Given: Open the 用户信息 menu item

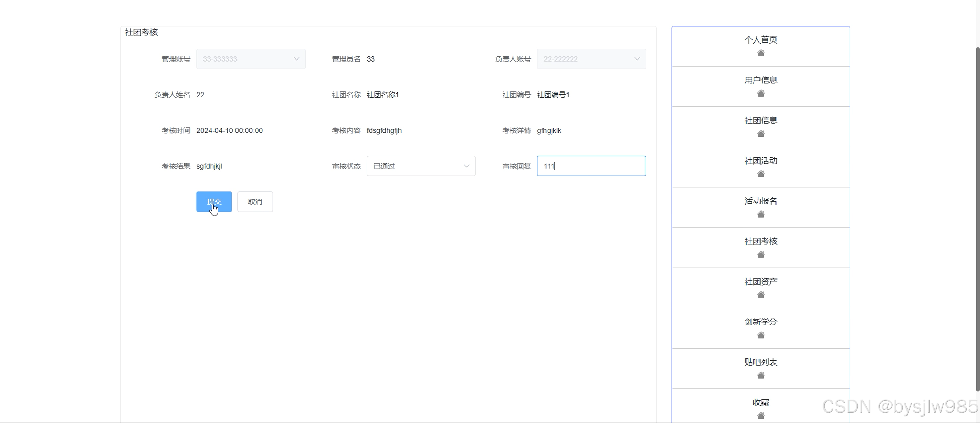Looking at the screenshot, I should coord(761,86).
